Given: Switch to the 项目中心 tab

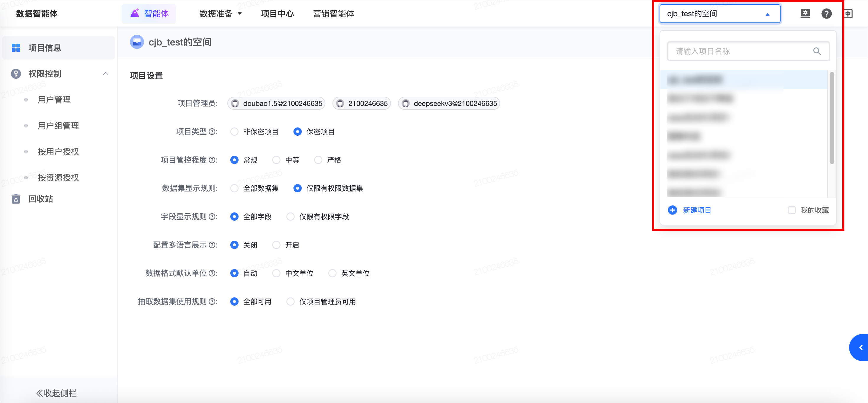Looking at the screenshot, I should tap(277, 14).
